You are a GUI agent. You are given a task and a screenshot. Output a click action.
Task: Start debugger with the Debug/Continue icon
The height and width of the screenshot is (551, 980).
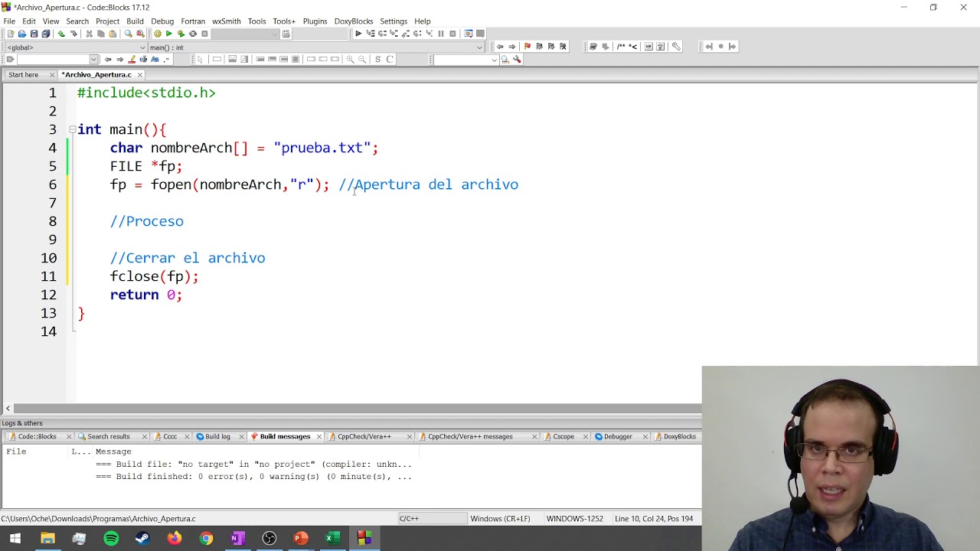click(358, 34)
